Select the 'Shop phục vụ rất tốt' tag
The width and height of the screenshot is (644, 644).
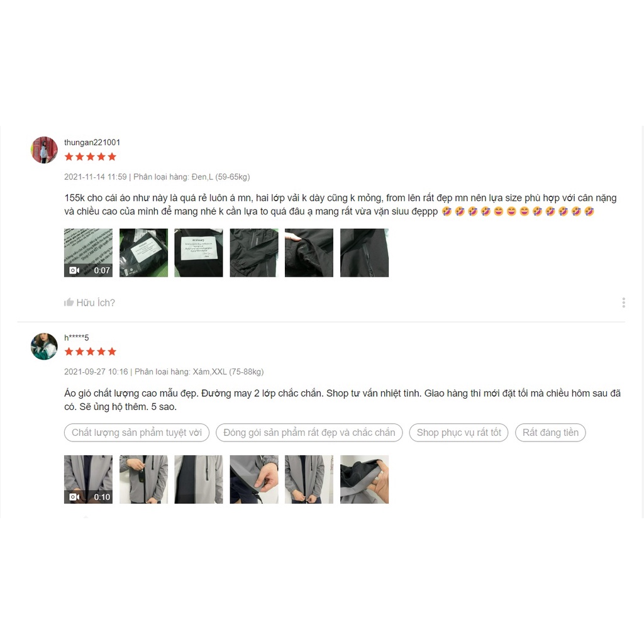point(458,433)
